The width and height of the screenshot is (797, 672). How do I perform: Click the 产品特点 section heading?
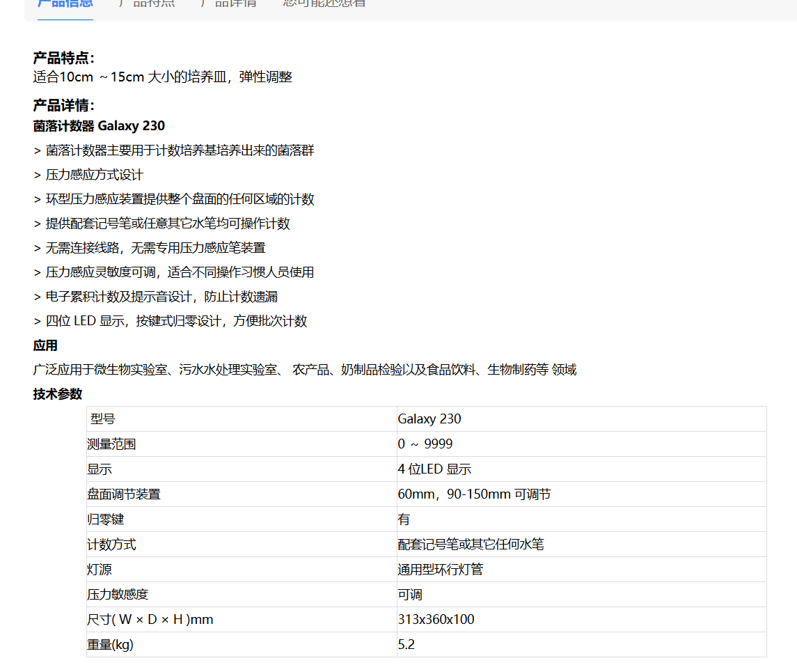(64, 58)
